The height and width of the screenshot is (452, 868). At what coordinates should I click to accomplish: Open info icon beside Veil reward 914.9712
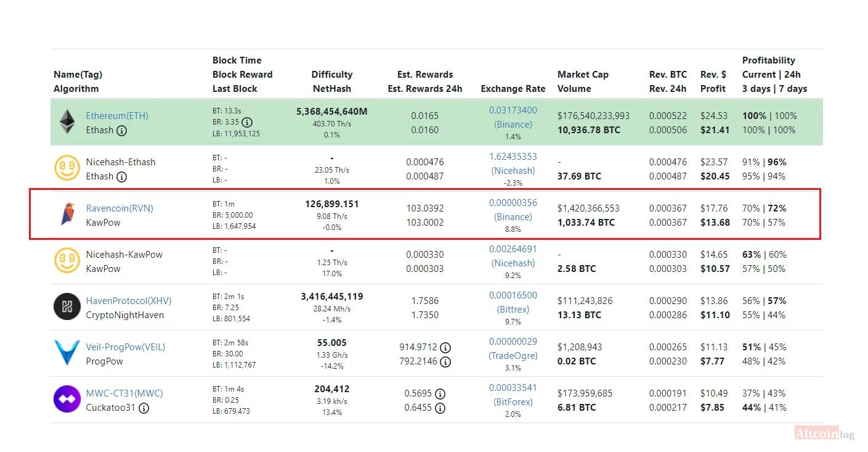445,348
